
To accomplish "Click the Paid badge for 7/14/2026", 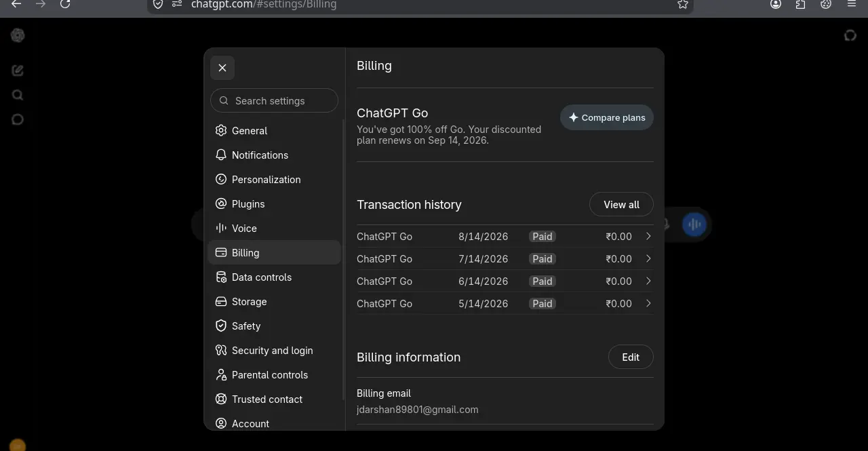I will (542, 259).
